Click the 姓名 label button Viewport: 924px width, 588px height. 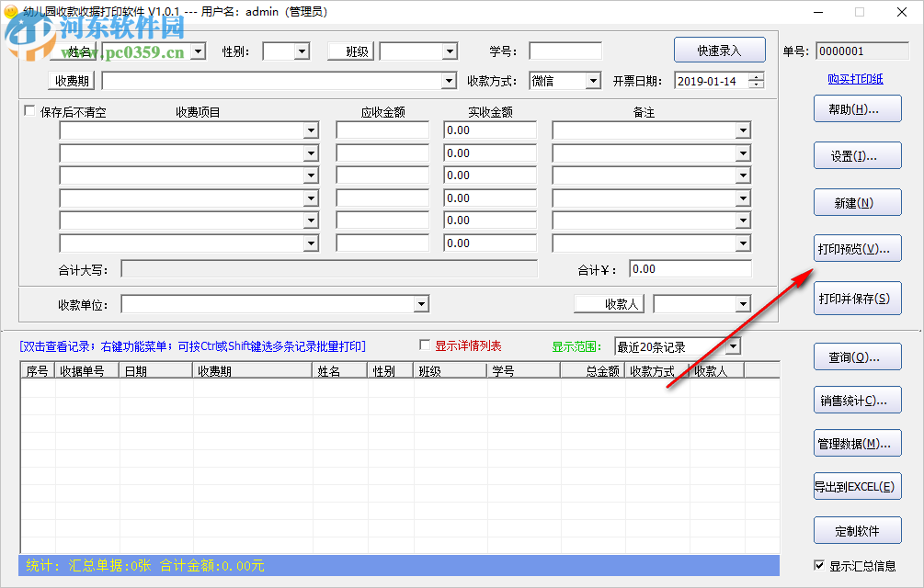point(74,51)
